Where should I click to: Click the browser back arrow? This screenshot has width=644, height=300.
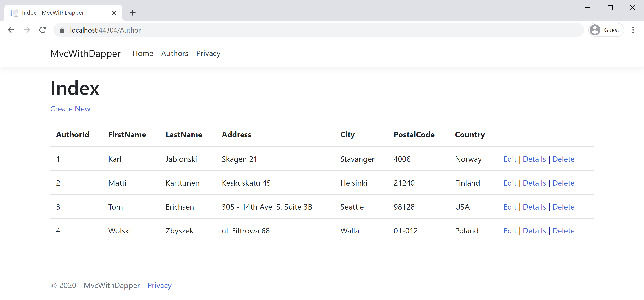11,30
